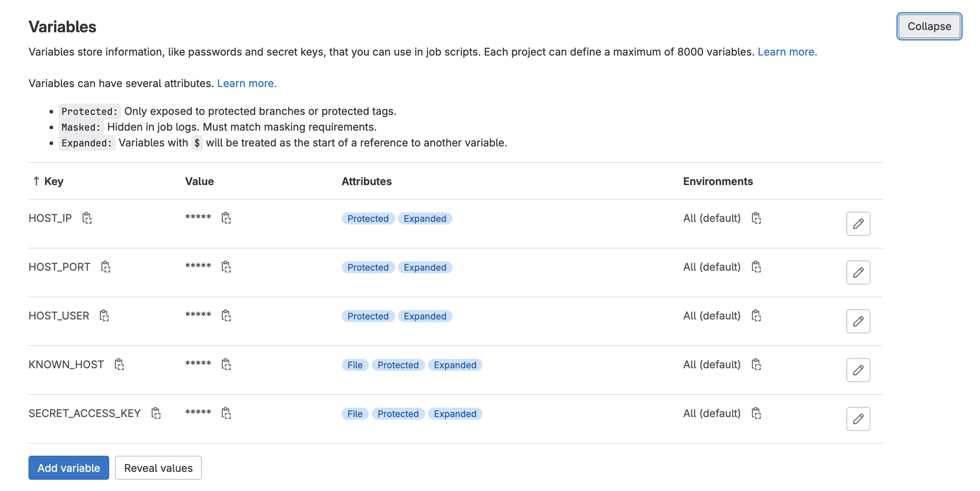Click Add variable button
The width and height of the screenshot is (980, 491).
pyautogui.click(x=69, y=468)
